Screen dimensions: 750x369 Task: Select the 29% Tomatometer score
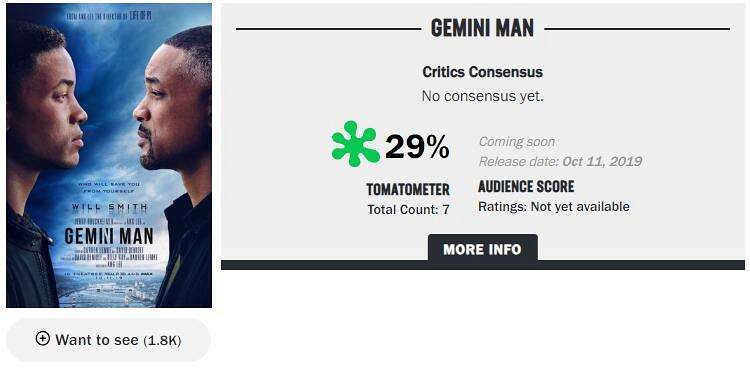[x=417, y=146]
